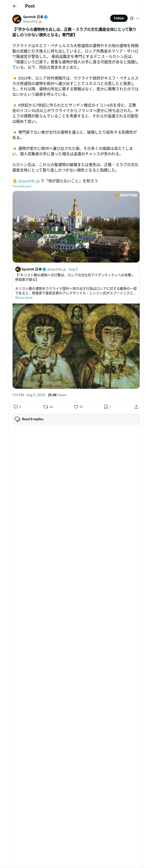Expand quoted post with Show more
This screenshot has width=152, height=868.
tap(24, 297)
